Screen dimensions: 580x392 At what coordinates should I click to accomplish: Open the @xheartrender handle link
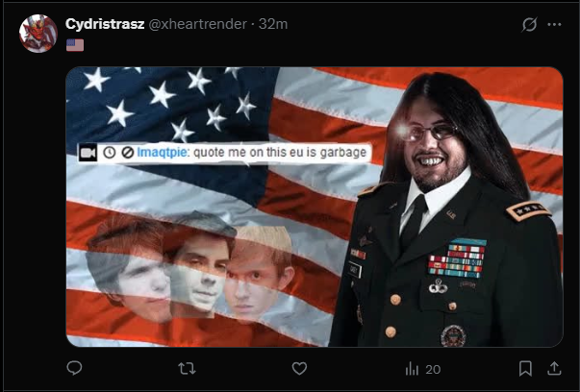click(197, 24)
